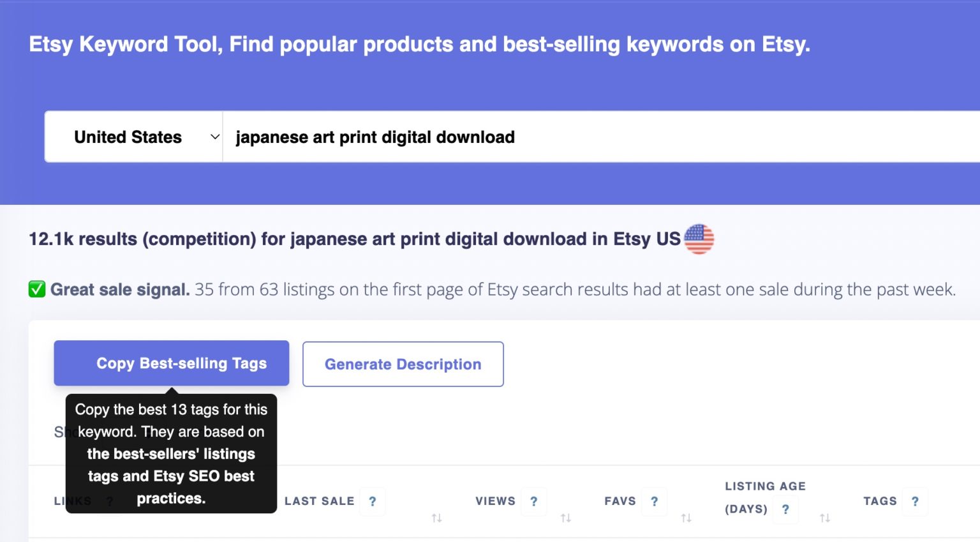Image resolution: width=980 pixels, height=542 pixels.
Task: Click the green checkmark sale signal icon
Action: pyautogui.click(x=36, y=289)
